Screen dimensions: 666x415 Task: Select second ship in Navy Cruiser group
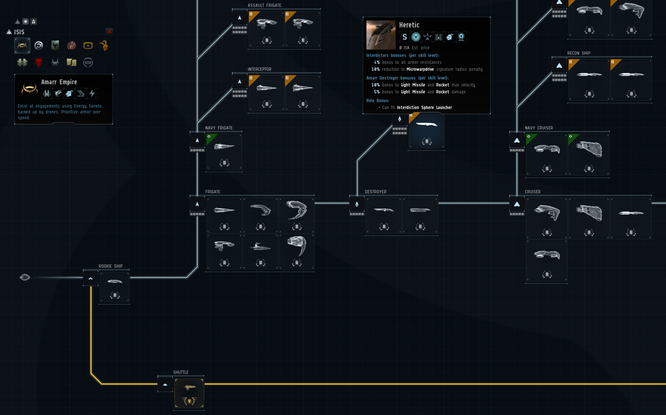pyautogui.click(x=589, y=154)
